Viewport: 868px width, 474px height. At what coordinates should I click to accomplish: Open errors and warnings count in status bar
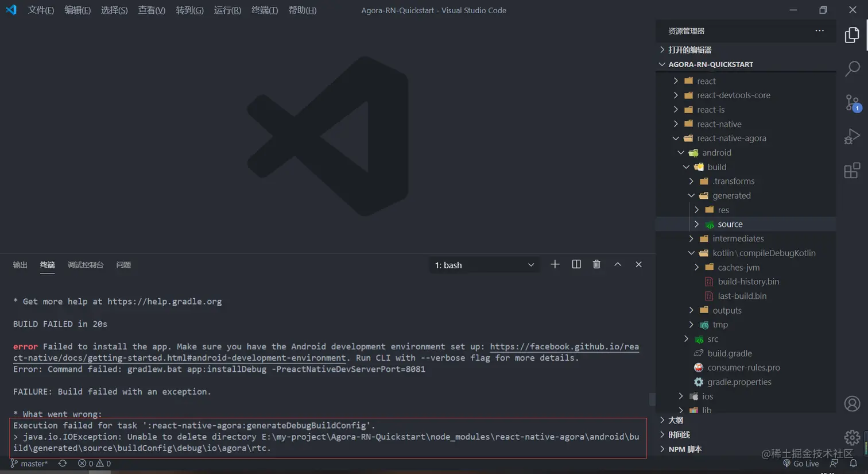click(x=95, y=463)
